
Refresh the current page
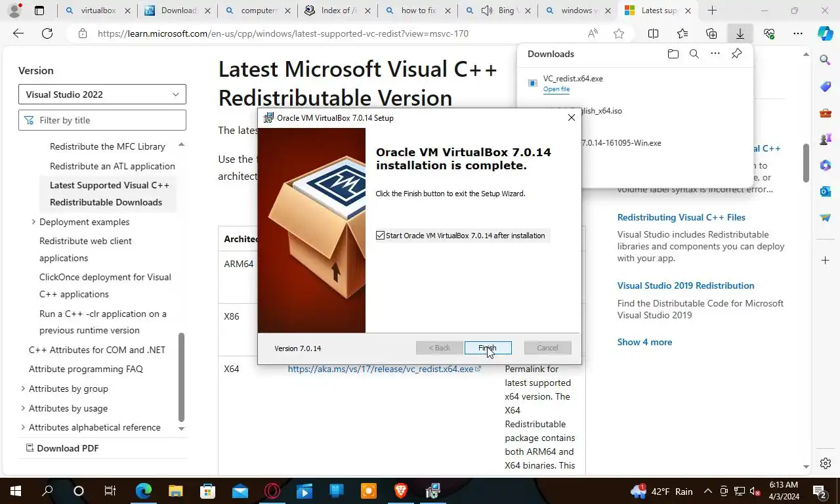[47, 33]
